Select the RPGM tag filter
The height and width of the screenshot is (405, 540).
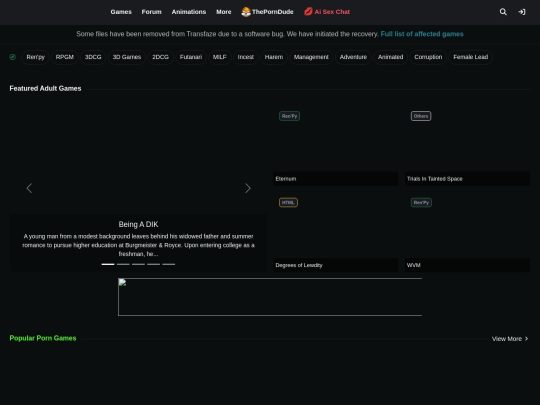click(65, 57)
